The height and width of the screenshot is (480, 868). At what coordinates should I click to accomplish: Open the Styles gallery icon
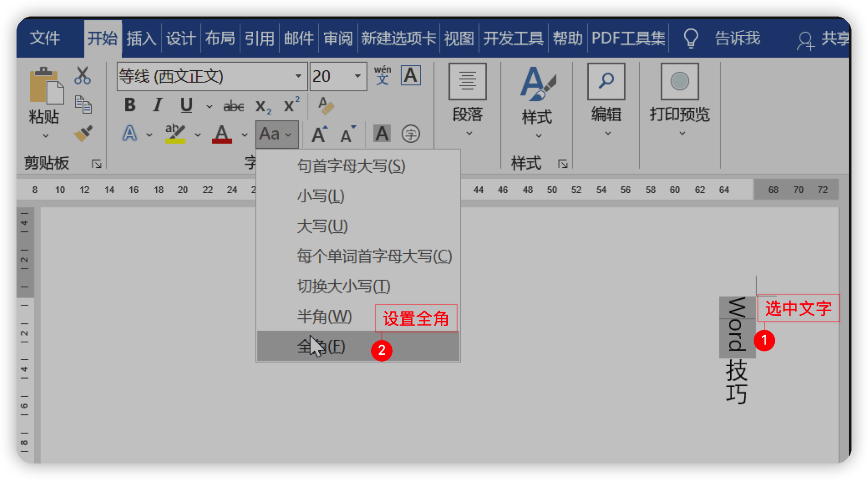tap(537, 84)
